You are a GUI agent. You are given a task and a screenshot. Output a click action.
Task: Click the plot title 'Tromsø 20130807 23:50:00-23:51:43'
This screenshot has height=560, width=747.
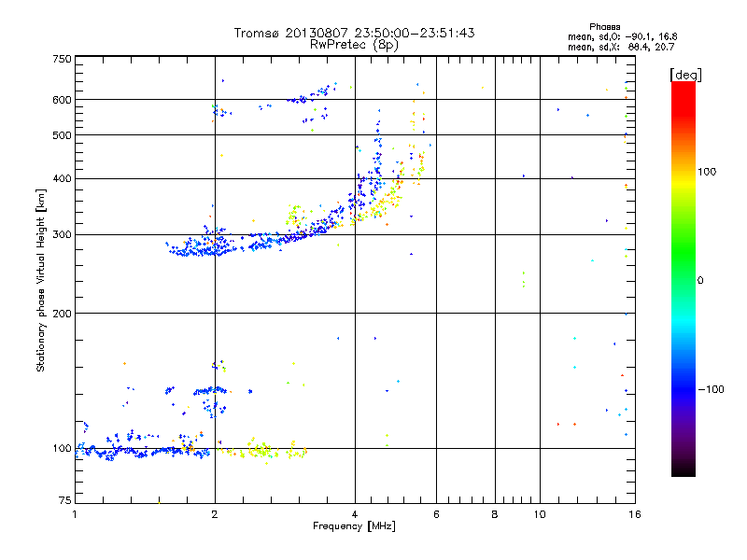[x=354, y=33]
